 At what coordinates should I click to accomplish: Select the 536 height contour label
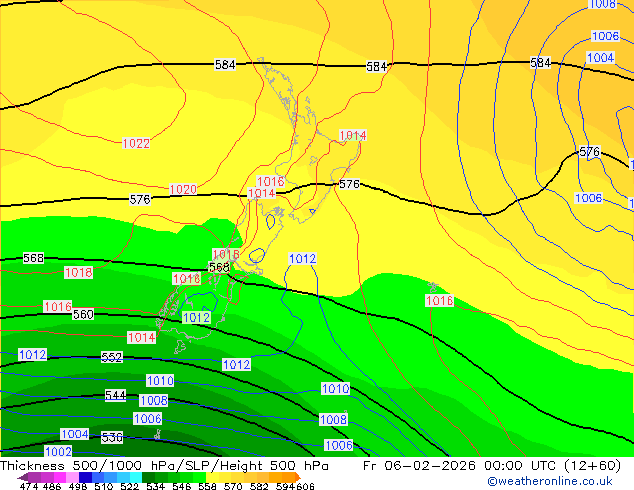112,437
